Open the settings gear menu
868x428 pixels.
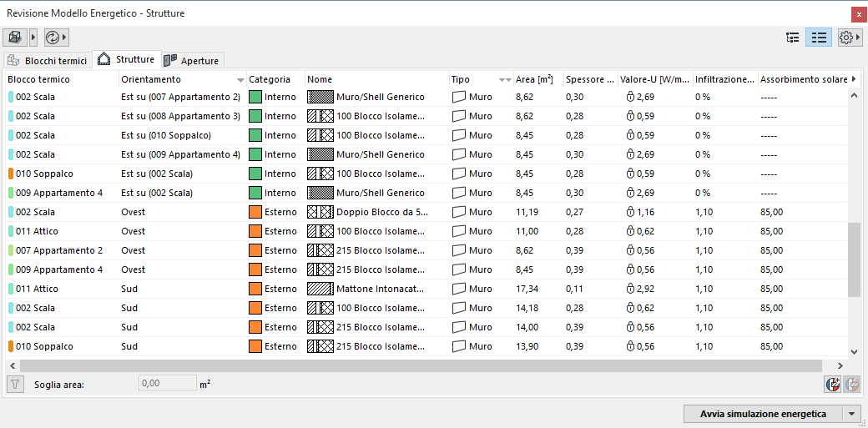[846, 38]
